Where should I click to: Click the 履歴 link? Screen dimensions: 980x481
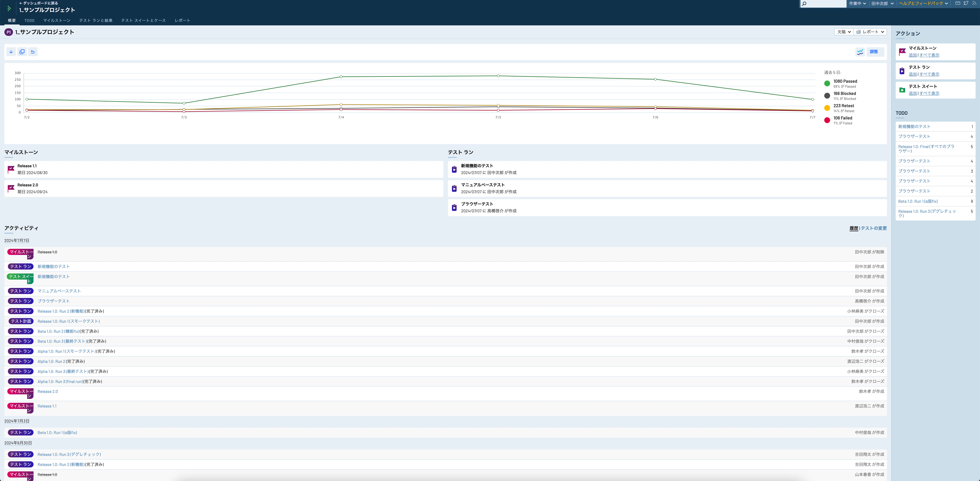(854, 228)
